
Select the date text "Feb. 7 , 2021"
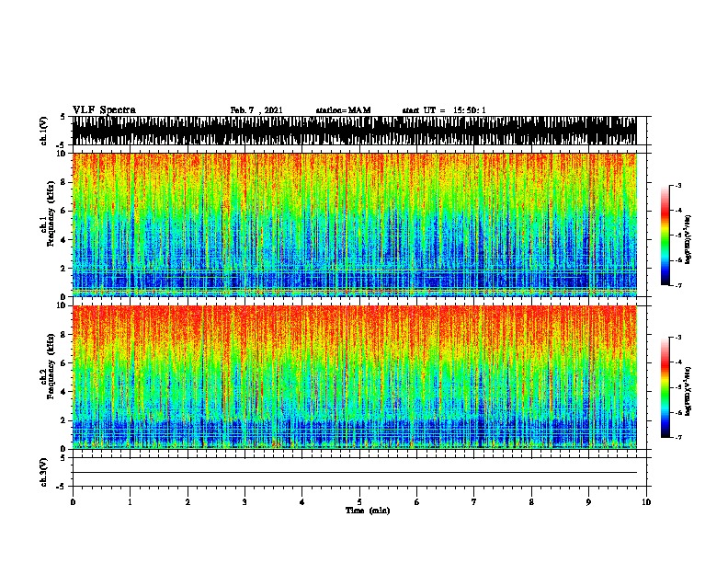pyautogui.click(x=256, y=110)
